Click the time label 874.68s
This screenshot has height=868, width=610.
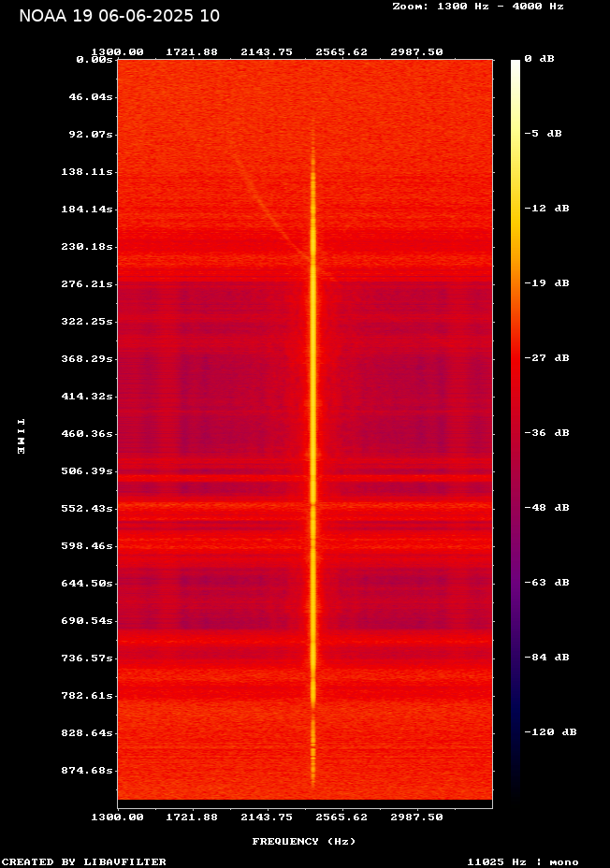pyautogui.click(x=87, y=771)
